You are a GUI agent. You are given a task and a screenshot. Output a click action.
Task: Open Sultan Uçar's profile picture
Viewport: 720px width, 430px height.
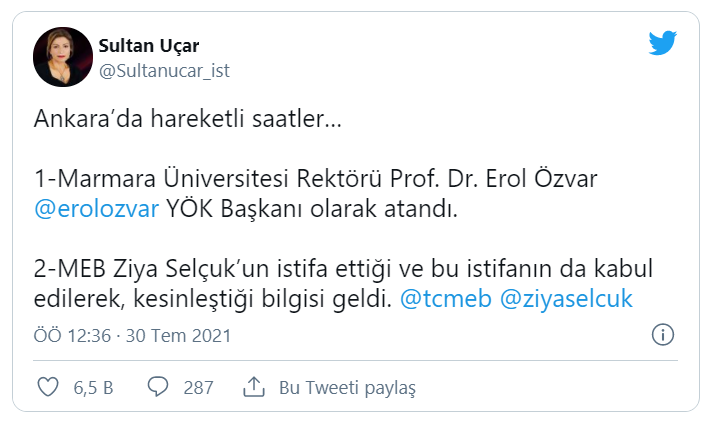[63, 57]
